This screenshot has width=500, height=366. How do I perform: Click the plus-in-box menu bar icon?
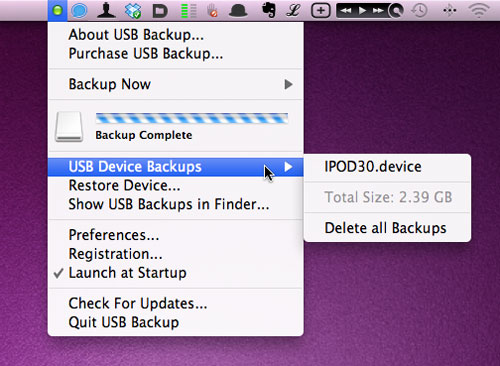click(x=321, y=11)
